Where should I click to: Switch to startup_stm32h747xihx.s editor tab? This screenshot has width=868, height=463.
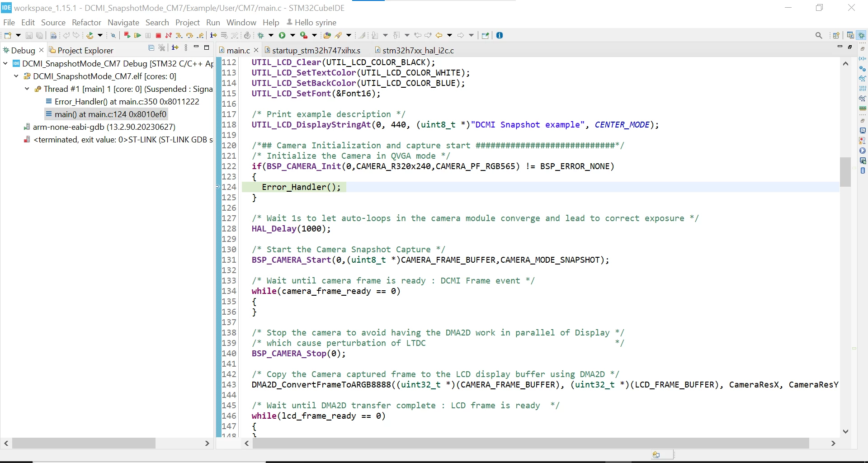tap(312, 50)
